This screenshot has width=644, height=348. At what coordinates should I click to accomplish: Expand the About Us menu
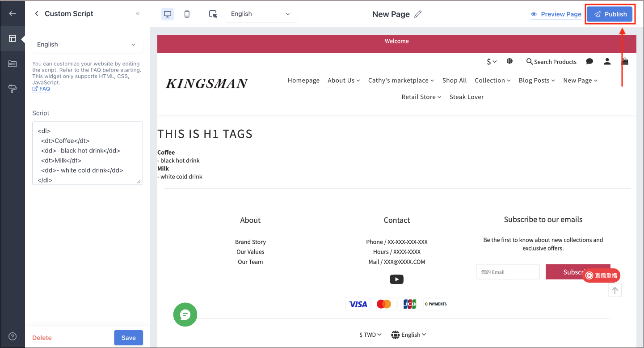click(x=344, y=81)
